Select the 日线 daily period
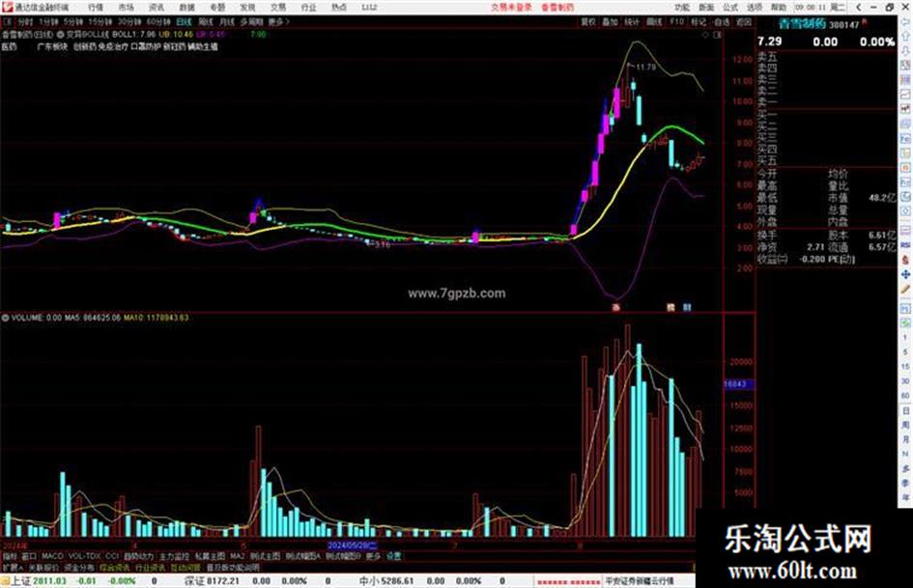Viewport: 913px width, 588px height. pos(184,21)
